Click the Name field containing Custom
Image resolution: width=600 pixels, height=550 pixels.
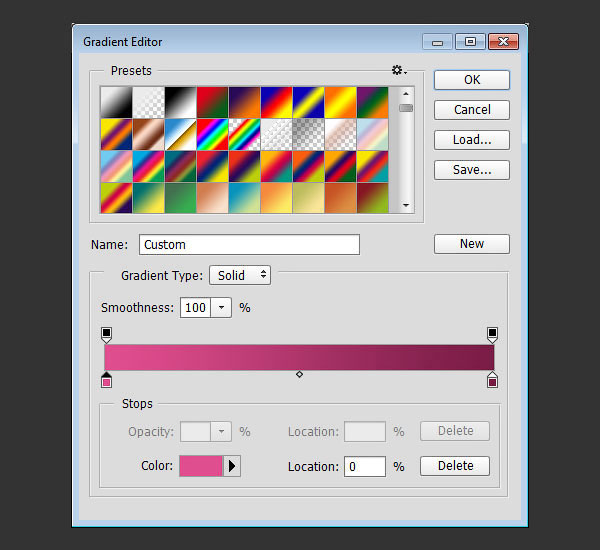[x=249, y=245]
